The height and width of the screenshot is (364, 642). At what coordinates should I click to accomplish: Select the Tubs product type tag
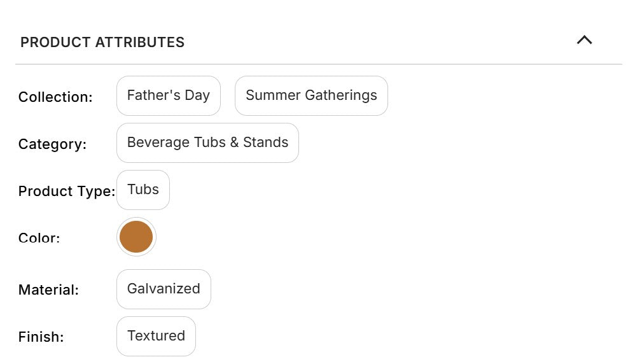coord(143,190)
